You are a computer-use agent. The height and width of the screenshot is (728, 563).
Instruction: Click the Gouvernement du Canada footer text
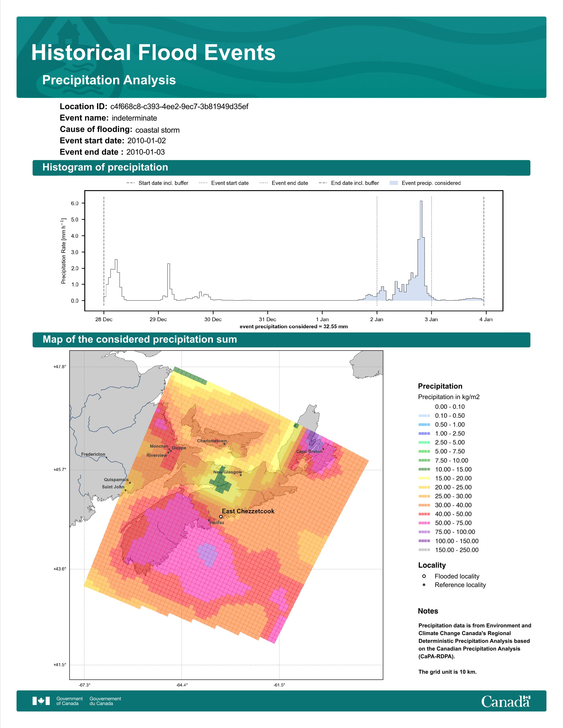click(105, 701)
